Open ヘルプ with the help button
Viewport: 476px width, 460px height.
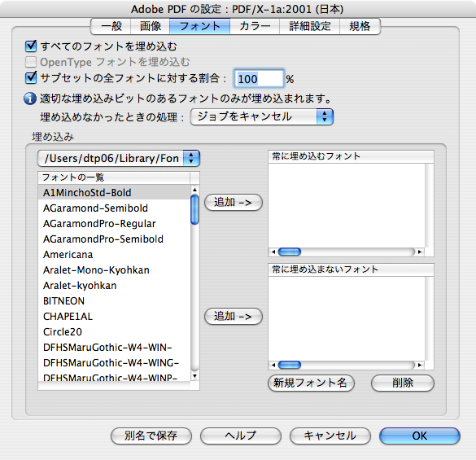tap(240, 436)
